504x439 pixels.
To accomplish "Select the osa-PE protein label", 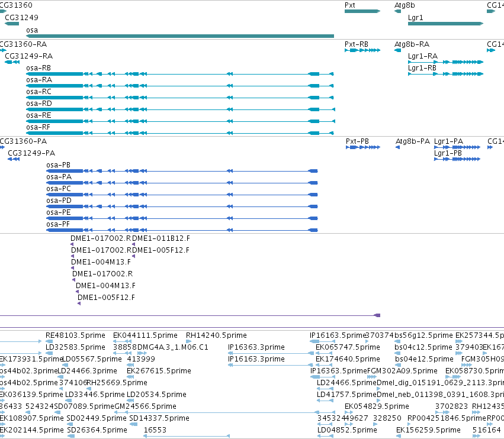I will [59, 212].
